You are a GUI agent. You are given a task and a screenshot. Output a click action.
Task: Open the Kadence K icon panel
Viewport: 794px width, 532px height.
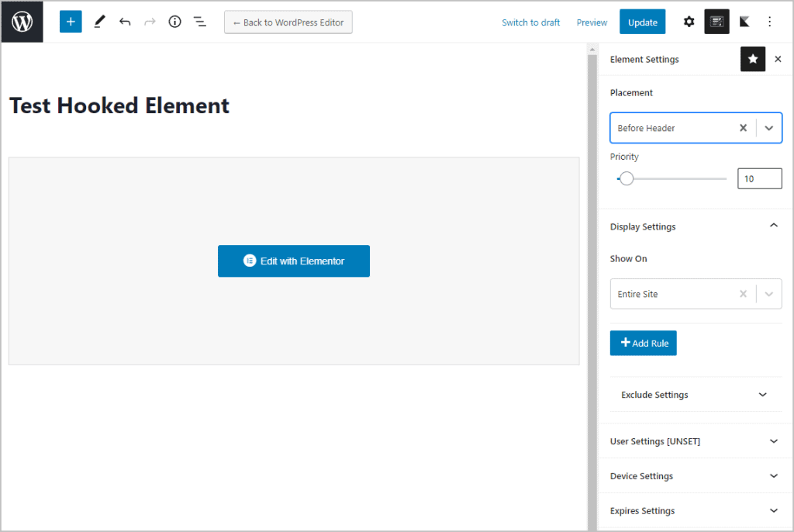(x=744, y=22)
